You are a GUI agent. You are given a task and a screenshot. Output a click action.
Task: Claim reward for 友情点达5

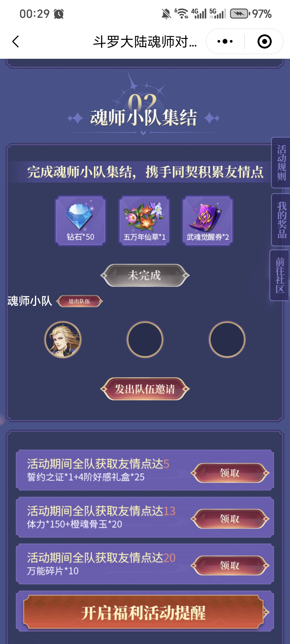tap(230, 473)
